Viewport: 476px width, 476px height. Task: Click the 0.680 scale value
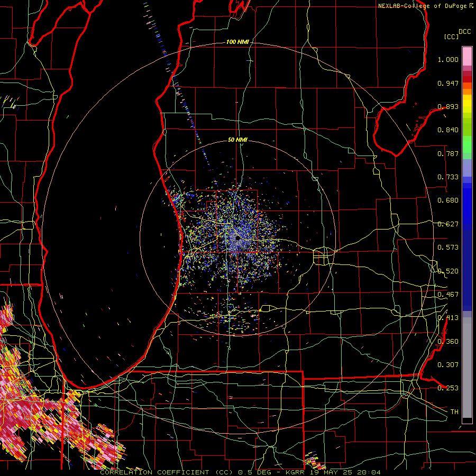[x=448, y=200]
